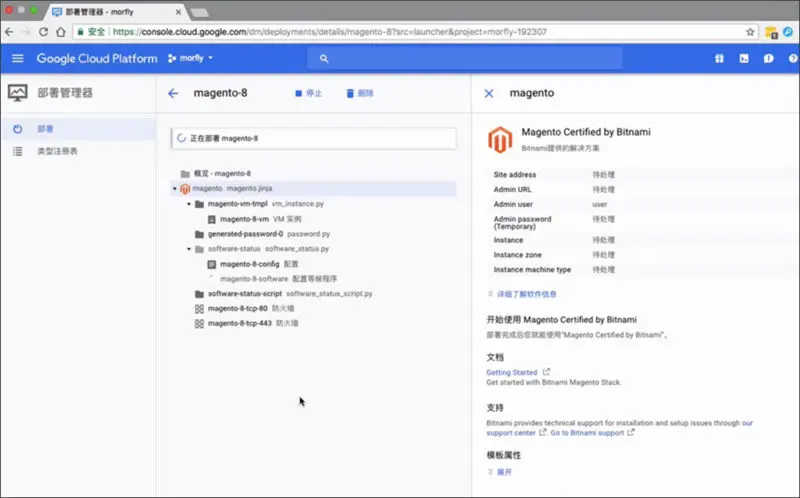Close the magento details panel
Image resolution: width=800 pixels, height=498 pixels.
[x=489, y=93]
